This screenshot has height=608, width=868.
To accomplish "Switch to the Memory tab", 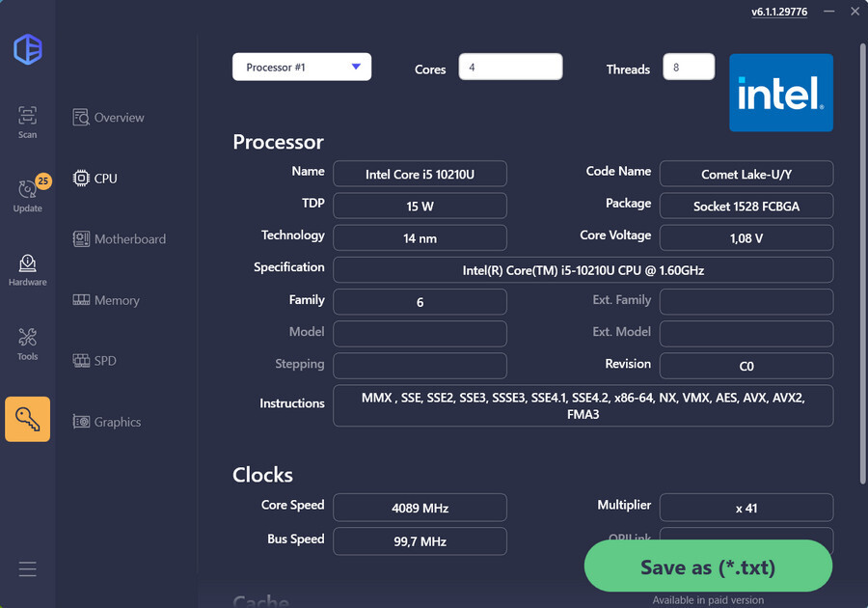I will pos(106,300).
